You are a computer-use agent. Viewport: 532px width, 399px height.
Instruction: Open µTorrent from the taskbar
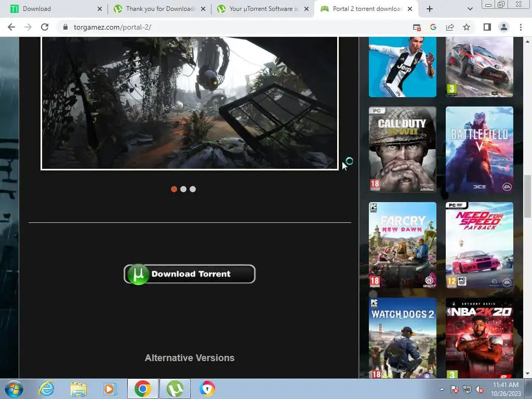(x=175, y=389)
